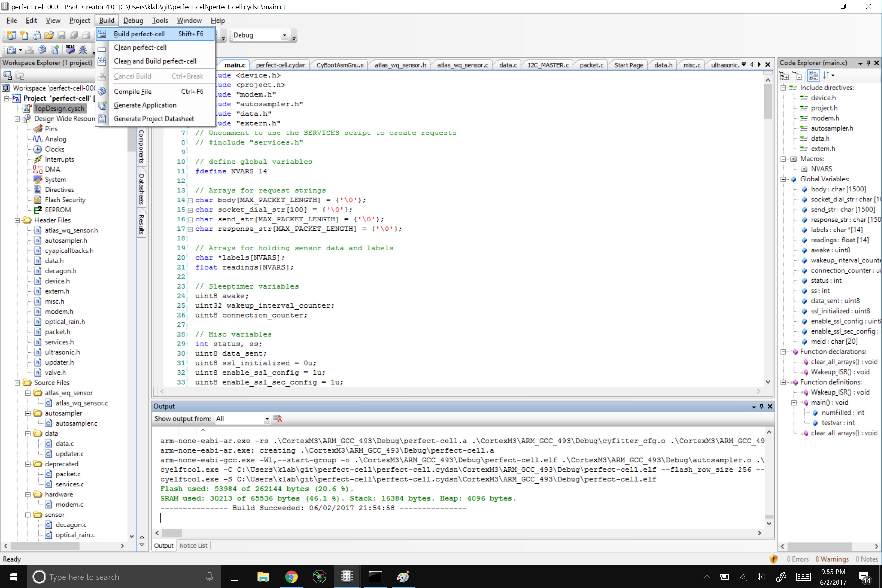Image resolution: width=882 pixels, height=588 pixels.
Task: Collapse Include directives node in Code Explorer
Action: (x=783, y=88)
